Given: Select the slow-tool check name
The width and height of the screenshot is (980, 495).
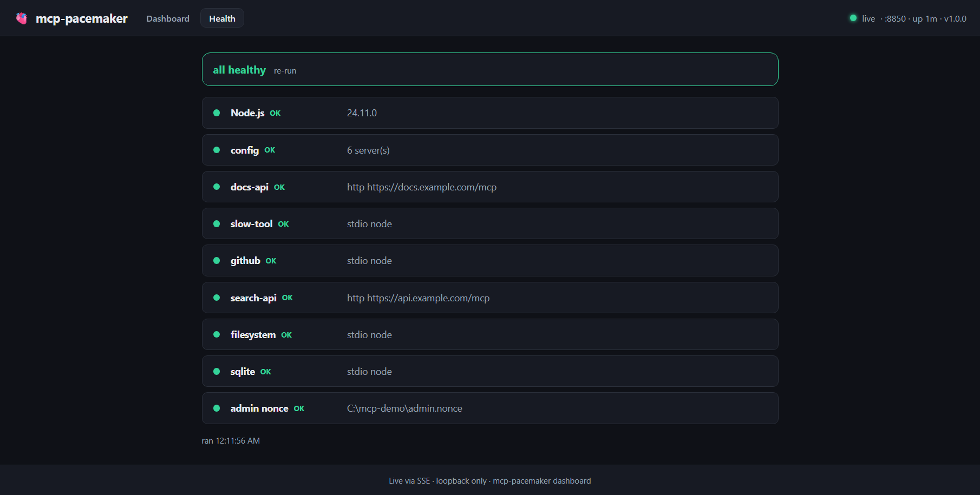Looking at the screenshot, I should pyautogui.click(x=252, y=223).
